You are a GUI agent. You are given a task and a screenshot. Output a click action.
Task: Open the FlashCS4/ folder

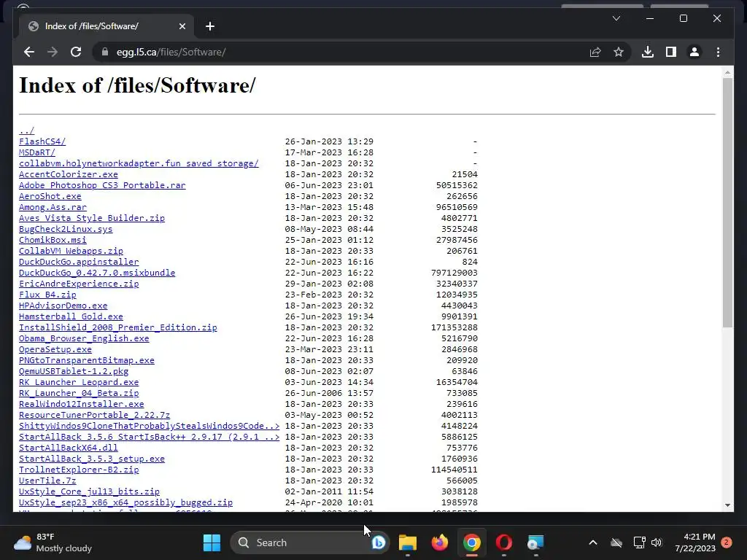coord(42,141)
